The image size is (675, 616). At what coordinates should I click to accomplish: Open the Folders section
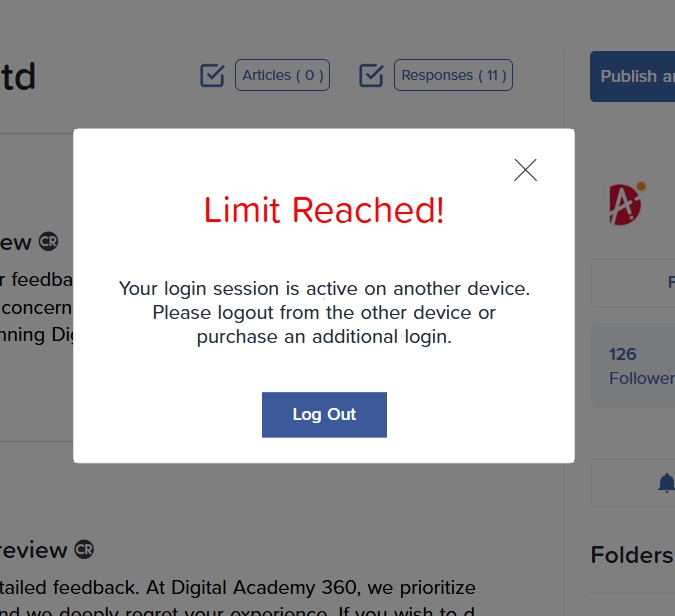pos(632,555)
